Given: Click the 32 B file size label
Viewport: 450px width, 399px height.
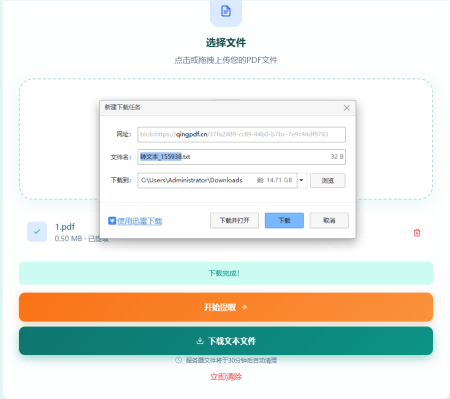Looking at the screenshot, I should (337, 157).
